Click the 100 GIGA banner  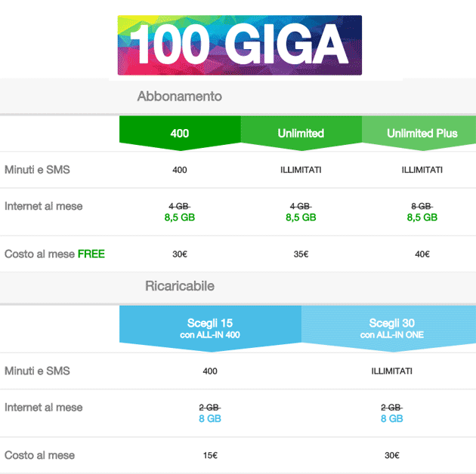240,45
